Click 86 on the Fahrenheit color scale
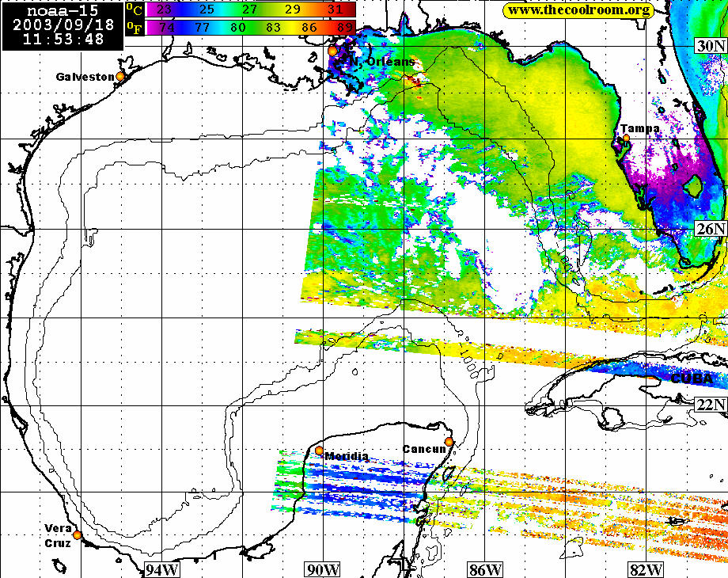This screenshot has height=578, width=728. pyautogui.click(x=309, y=28)
